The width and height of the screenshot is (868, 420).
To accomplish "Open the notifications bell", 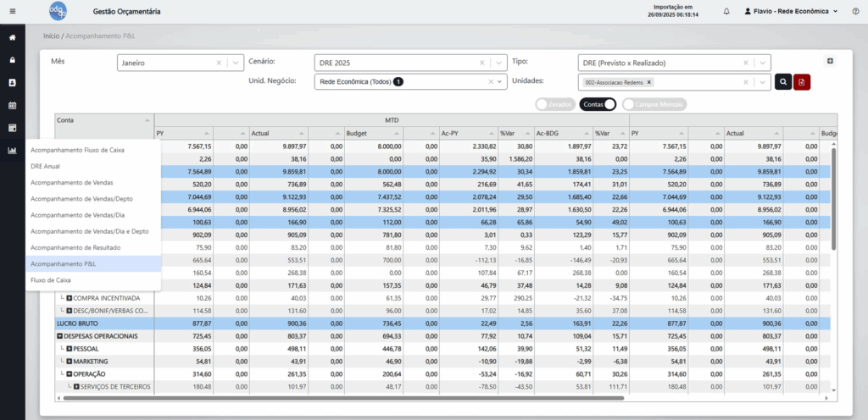I will (x=726, y=11).
